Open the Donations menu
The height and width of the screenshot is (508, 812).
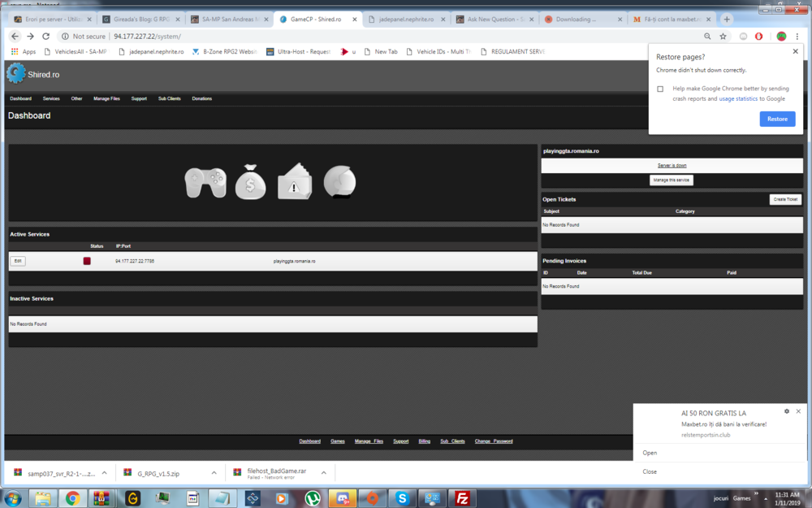[202, 98]
